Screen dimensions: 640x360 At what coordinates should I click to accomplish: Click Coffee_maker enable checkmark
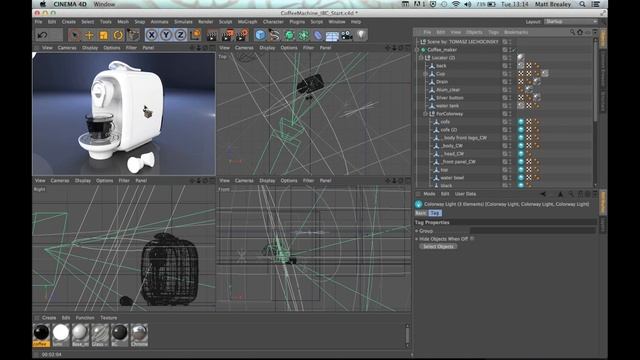click(514, 50)
